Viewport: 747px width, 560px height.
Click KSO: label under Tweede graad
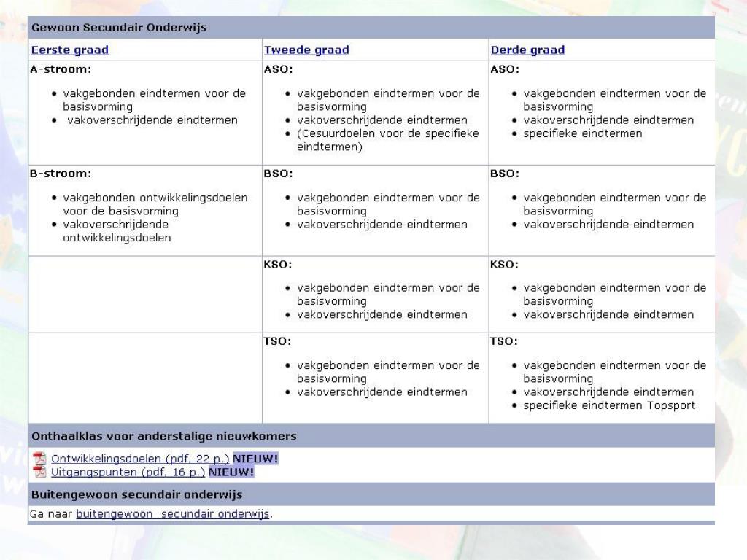click(278, 265)
